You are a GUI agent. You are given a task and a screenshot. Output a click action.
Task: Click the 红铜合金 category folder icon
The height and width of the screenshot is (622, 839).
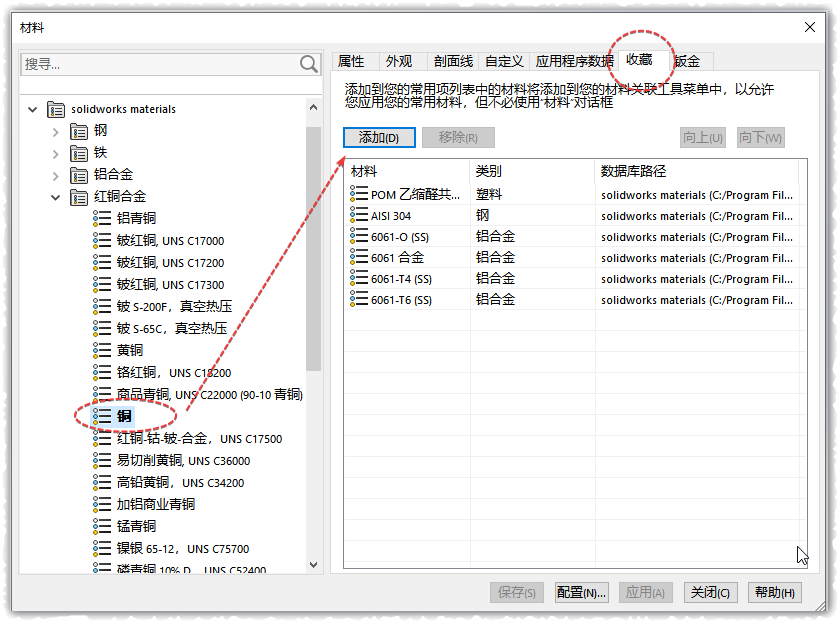79,197
